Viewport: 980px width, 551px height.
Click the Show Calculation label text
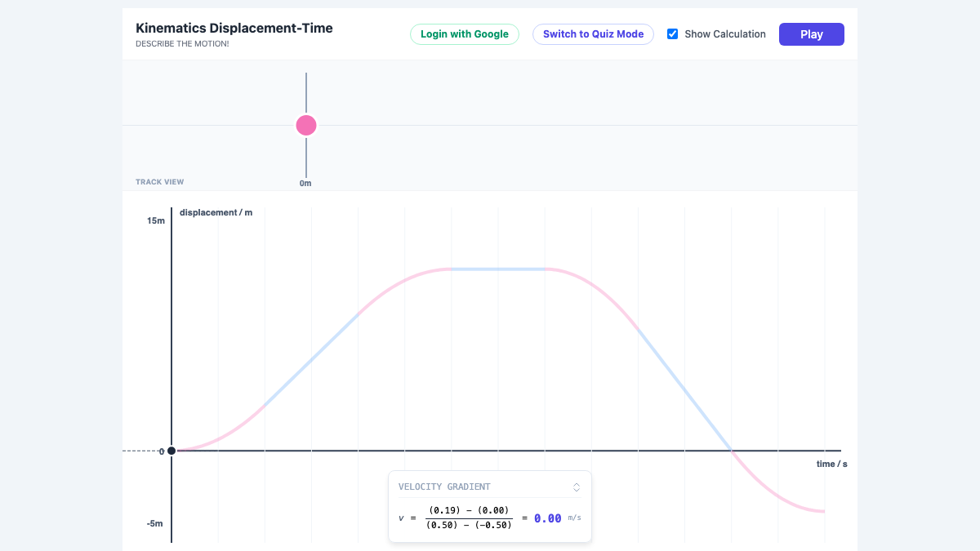coord(725,34)
